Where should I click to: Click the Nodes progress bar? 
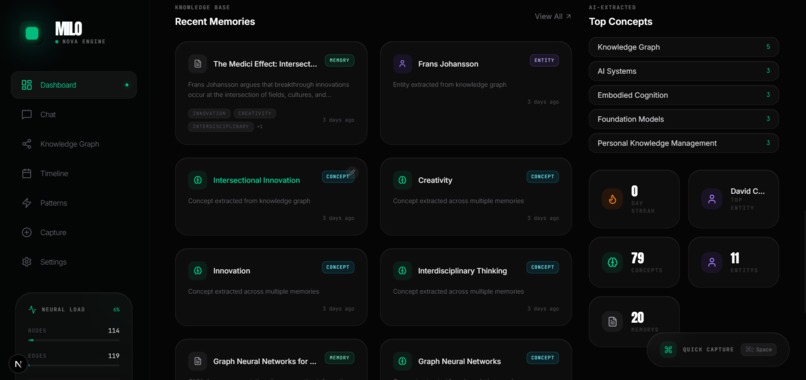74,340
